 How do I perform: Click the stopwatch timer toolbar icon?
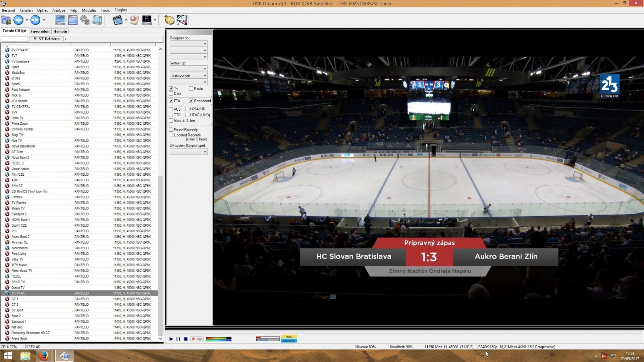point(169,20)
